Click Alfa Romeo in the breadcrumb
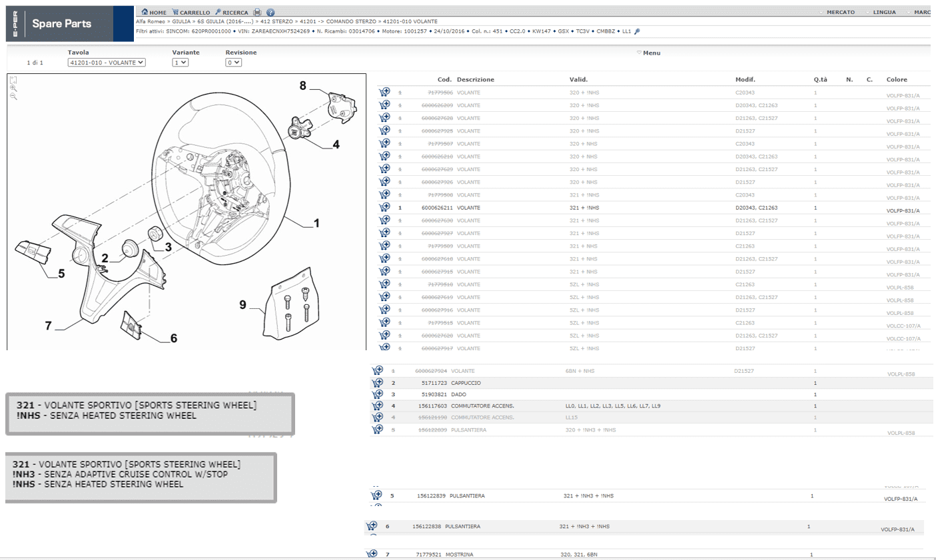The width and height of the screenshot is (936, 560). coord(151,21)
